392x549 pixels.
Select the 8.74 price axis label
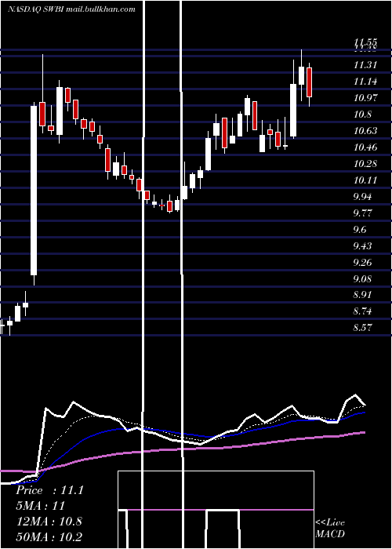pyautogui.click(x=362, y=311)
